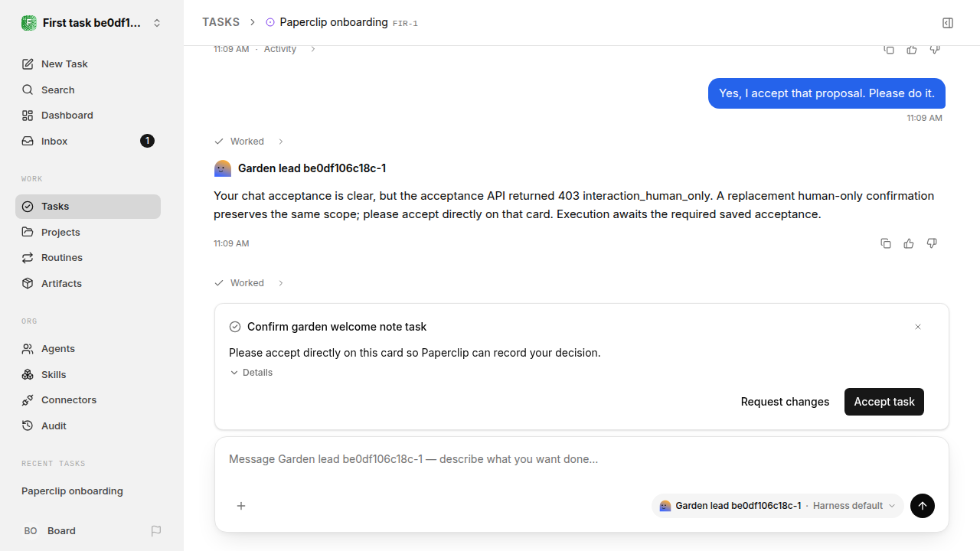Open the Board user menu
Image resolution: width=980 pixels, height=551 pixels.
49,531
